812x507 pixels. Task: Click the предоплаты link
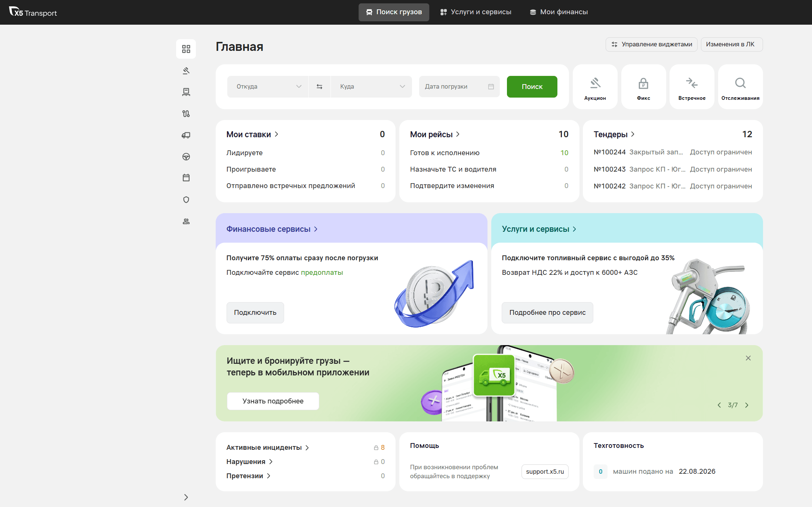pyautogui.click(x=322, y=273)
